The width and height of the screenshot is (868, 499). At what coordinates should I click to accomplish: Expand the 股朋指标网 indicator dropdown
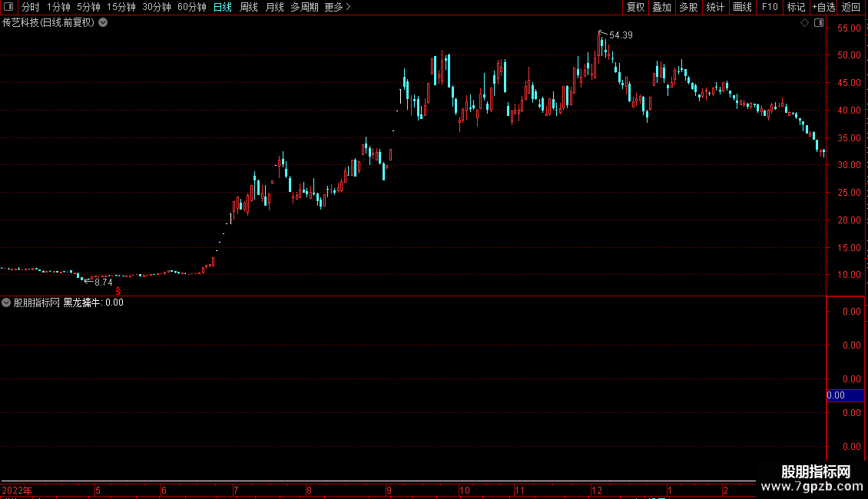point(6,302)
